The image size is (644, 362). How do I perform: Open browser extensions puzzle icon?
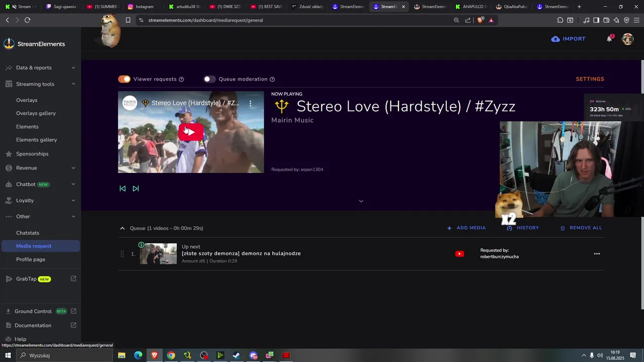point(560,20)
